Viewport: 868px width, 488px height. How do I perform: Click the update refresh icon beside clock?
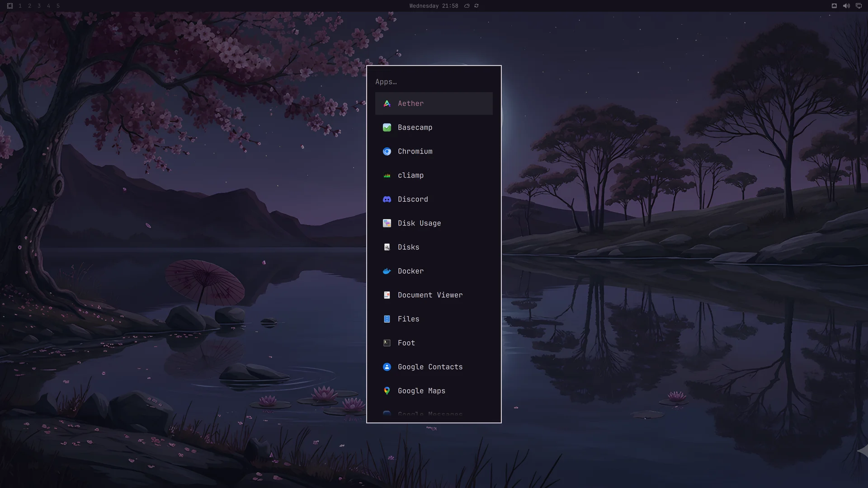(x=476, y=6)
